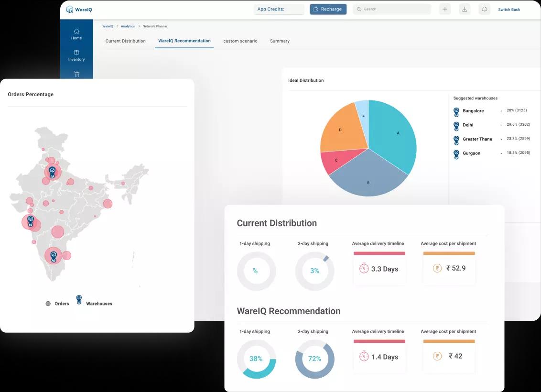Go to the Summary tab

(280, 41)
